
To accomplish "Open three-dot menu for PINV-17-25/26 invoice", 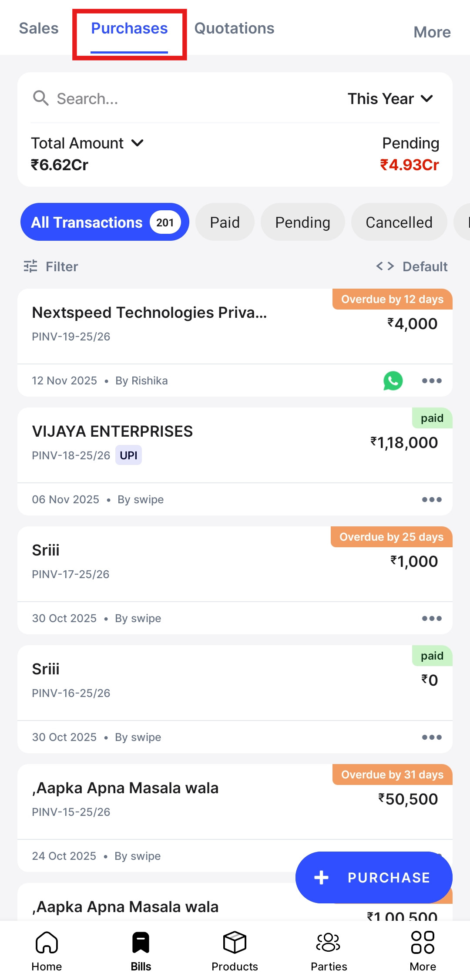I will (x=432, y=619).
